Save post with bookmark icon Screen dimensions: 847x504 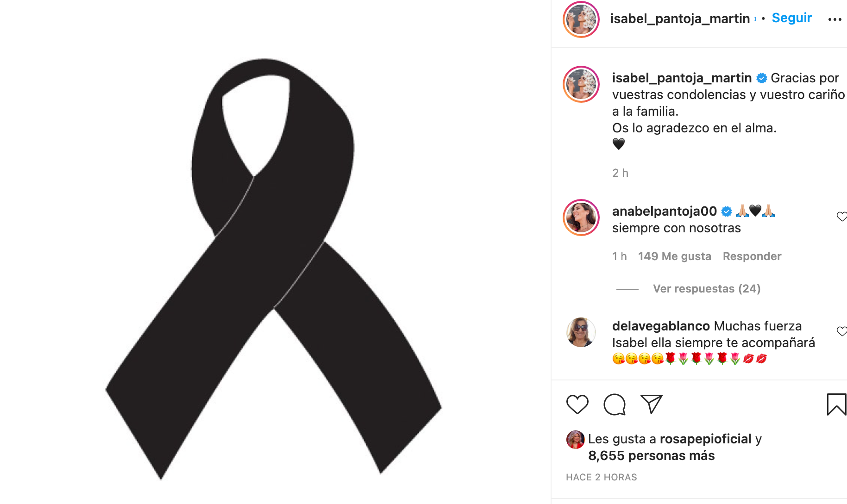836,404
